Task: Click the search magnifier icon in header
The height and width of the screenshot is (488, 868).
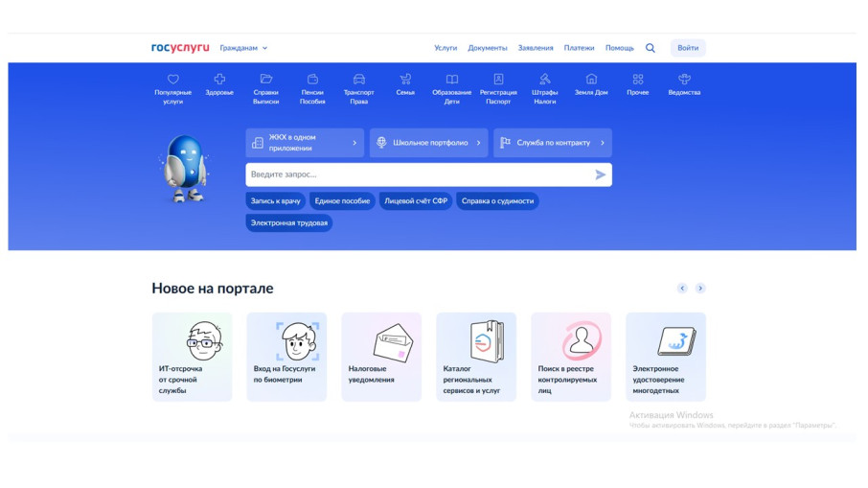Action: pos(651,48)
